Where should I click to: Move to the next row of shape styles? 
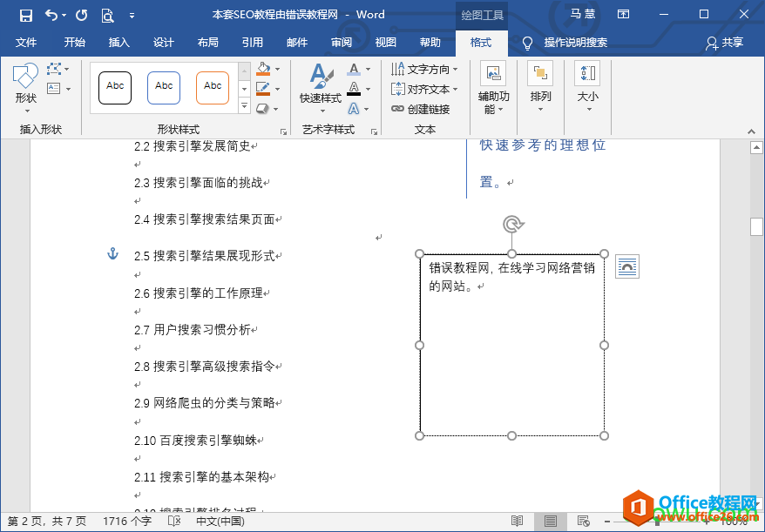tap(245, 89)
